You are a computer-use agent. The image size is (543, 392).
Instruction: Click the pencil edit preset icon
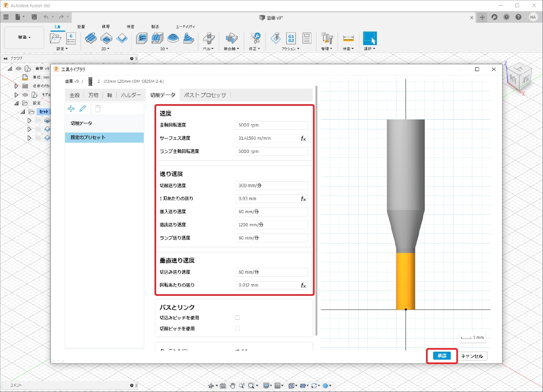coord(83,109)
